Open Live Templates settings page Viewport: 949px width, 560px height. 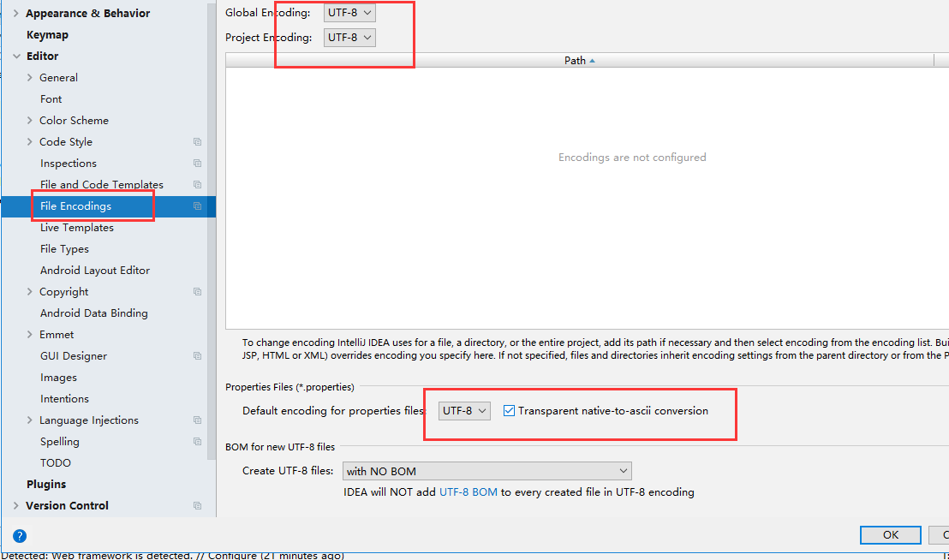[77, 228]
